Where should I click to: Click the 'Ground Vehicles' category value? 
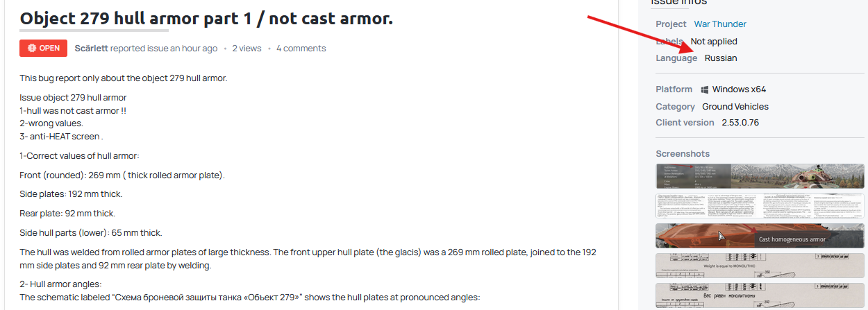click(735, 107)
